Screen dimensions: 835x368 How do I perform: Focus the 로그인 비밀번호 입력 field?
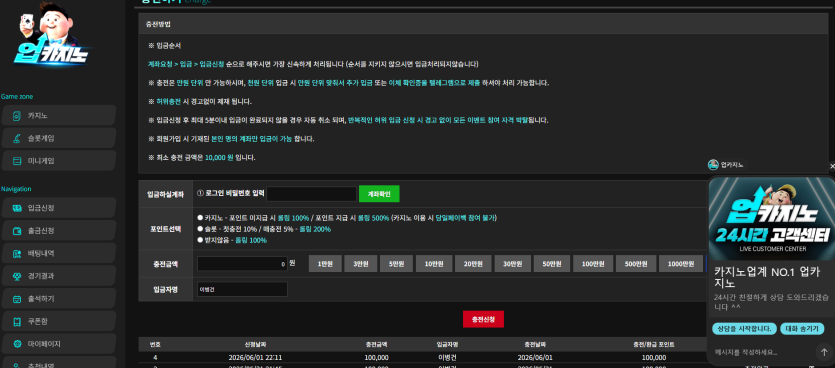pos(312,194)
